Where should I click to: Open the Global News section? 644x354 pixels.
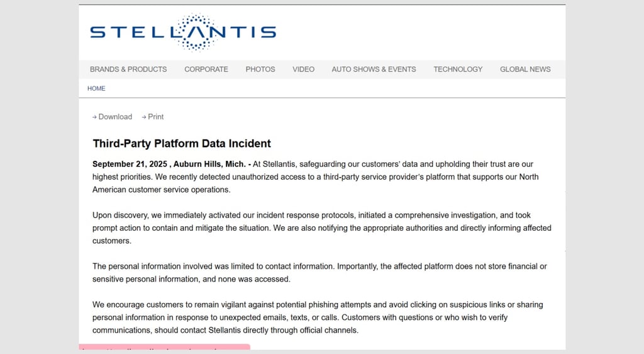click(x=525, y=69)
